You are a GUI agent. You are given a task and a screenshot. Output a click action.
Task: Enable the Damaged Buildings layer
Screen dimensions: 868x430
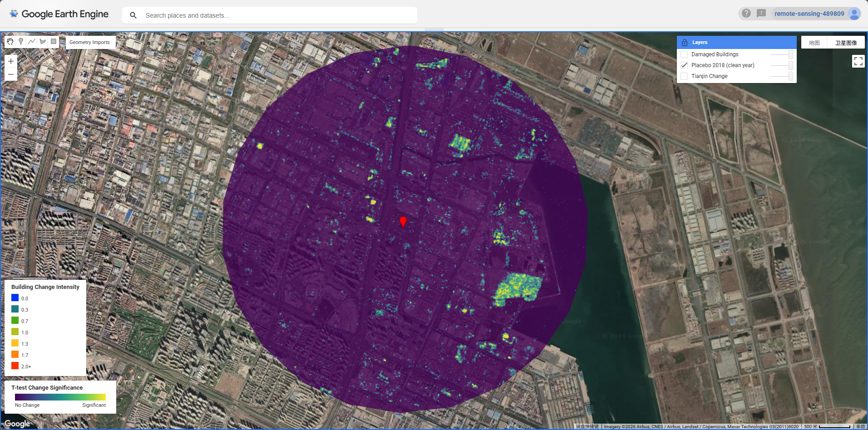684,54
